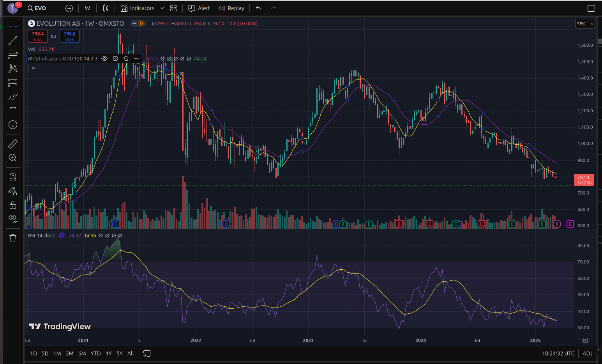Open the layout setup grid icon

pyautogui.click(x=173, y=8)
